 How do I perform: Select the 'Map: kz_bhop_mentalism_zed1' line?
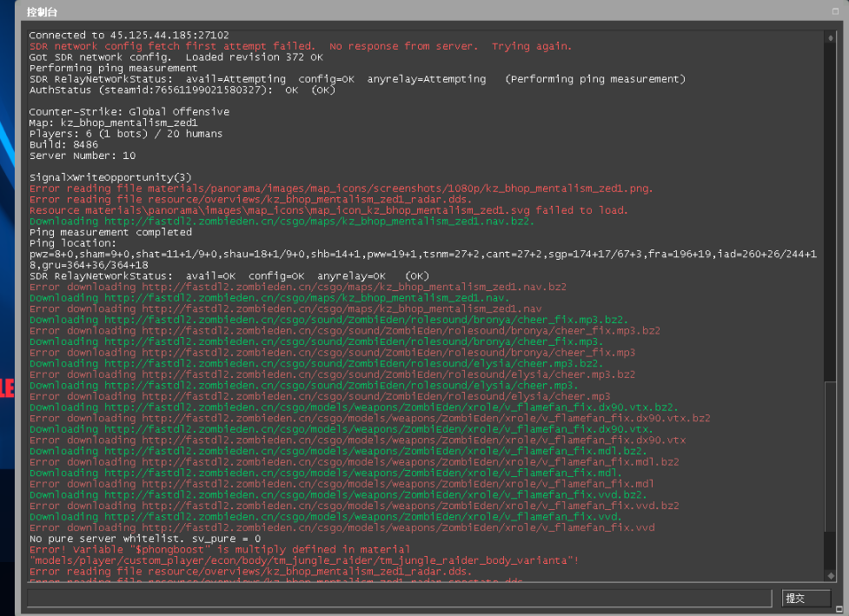tap(113, 123)
